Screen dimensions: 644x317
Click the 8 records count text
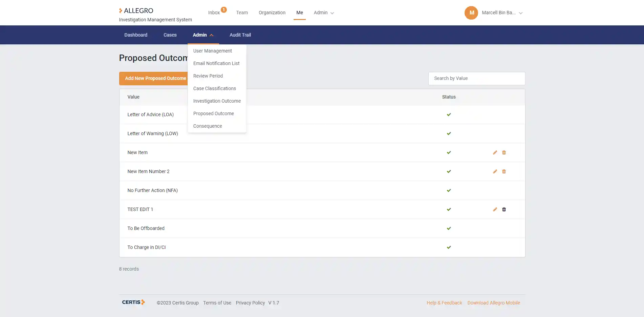(129, 269)
